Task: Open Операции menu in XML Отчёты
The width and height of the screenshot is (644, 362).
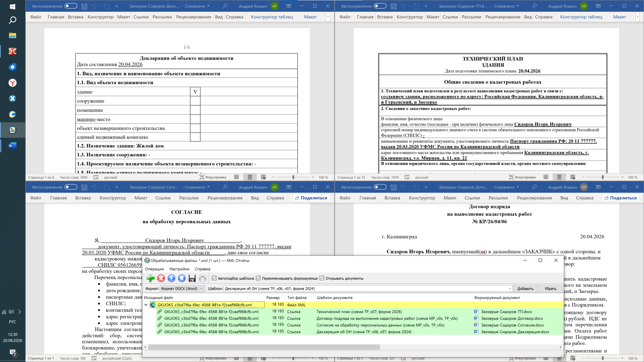Action: (154, 269)
